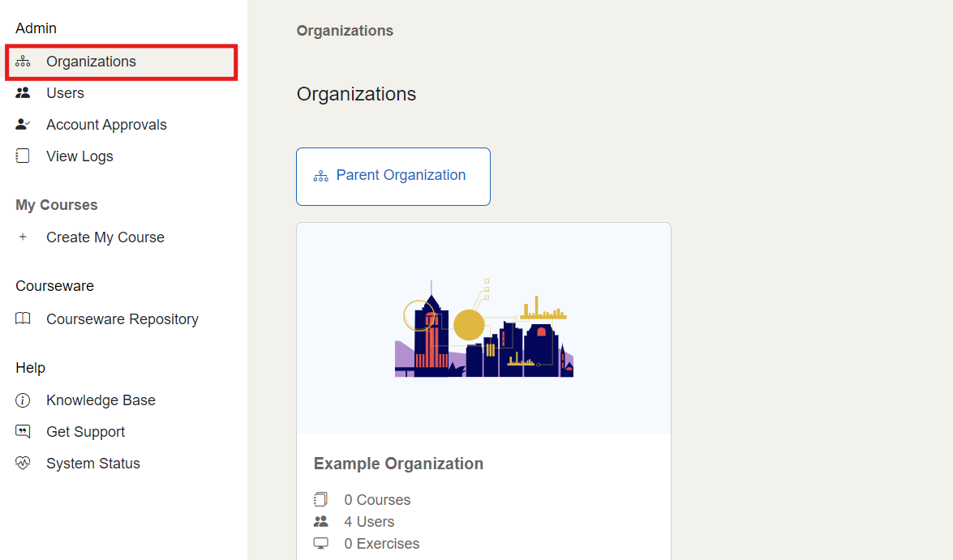Screen dimensions: 953x560
Task: Click the Knowledge Base info icon
Action: point(23,400)
